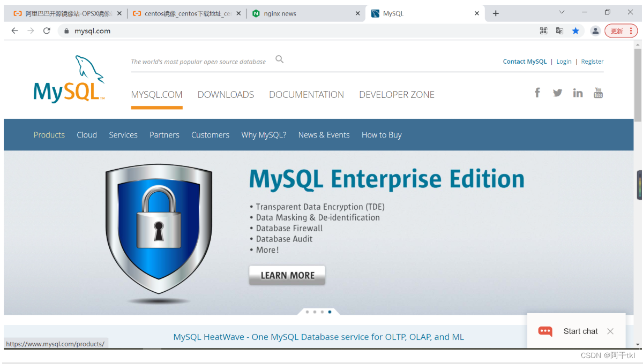This screenshot has width=643, height=364.
Task: Open MySQL's Twitter page icon
Action: click(558, 93)
